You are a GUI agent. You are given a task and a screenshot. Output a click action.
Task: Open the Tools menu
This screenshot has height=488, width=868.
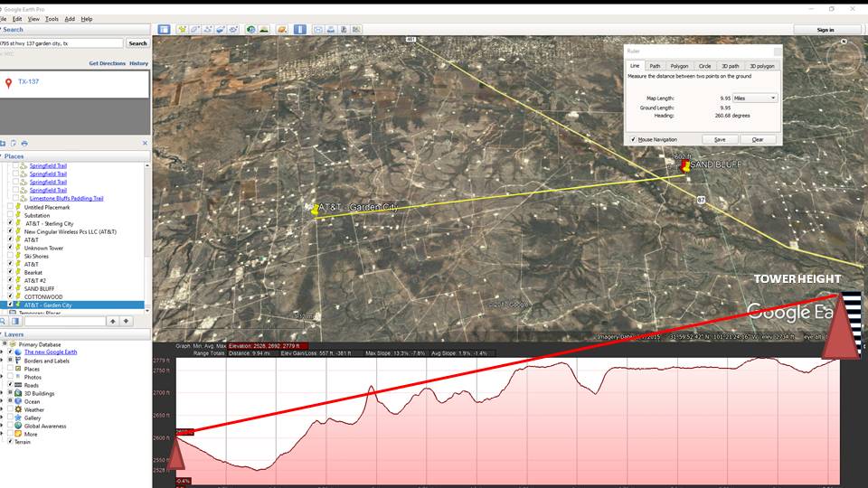52,19
